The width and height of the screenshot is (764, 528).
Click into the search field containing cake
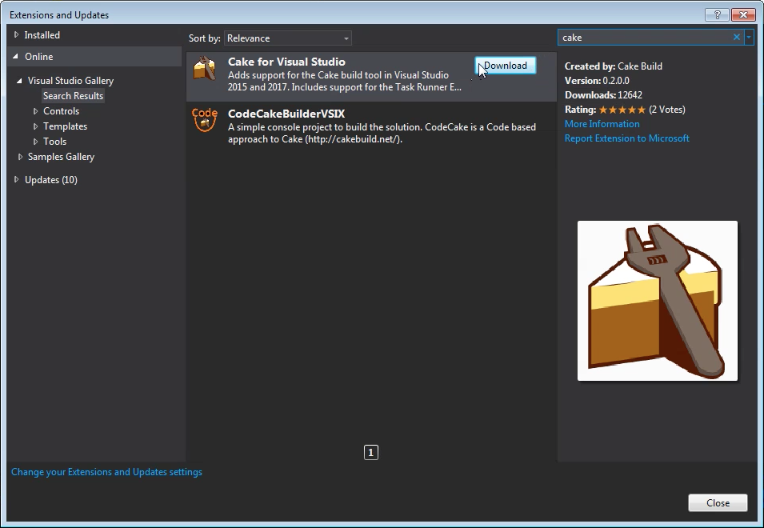(x=644, y=38)
